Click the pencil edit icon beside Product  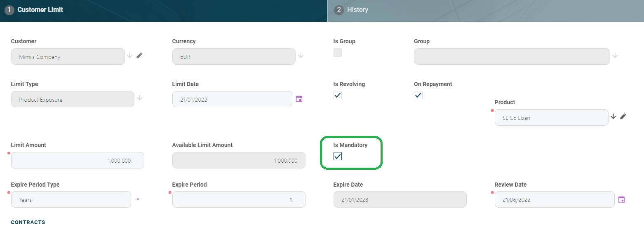coord(623,116)
